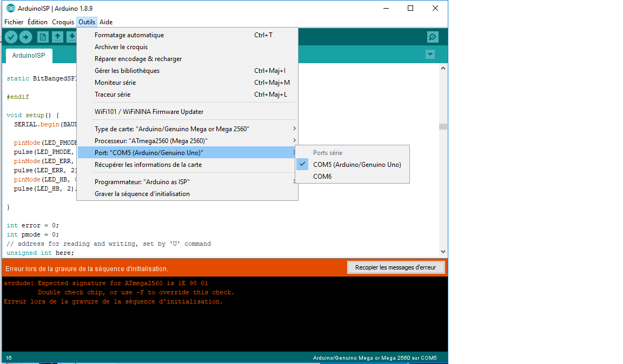
Task: Select Archiver le croquis
Action: pyautogui.click(x=187, y=47)
